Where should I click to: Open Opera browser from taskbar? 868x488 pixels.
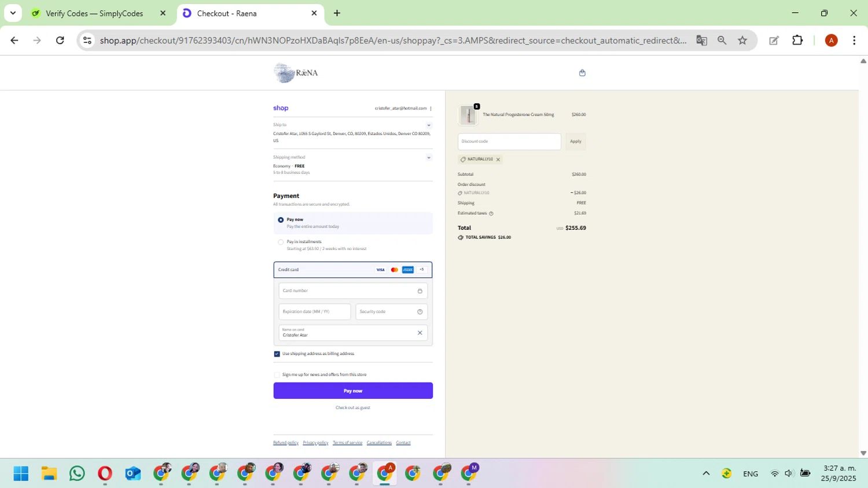[105, 474]
